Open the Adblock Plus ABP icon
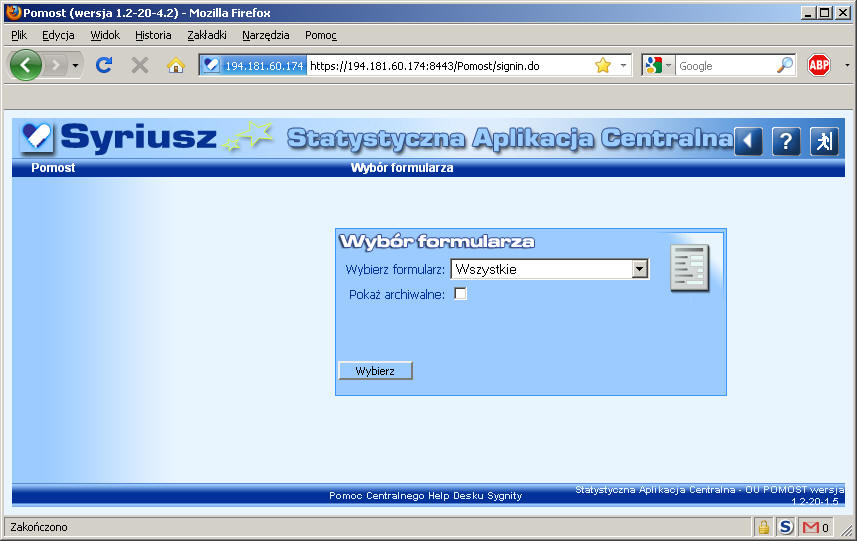The image size is (857, 541). click(x=819, y=66)
